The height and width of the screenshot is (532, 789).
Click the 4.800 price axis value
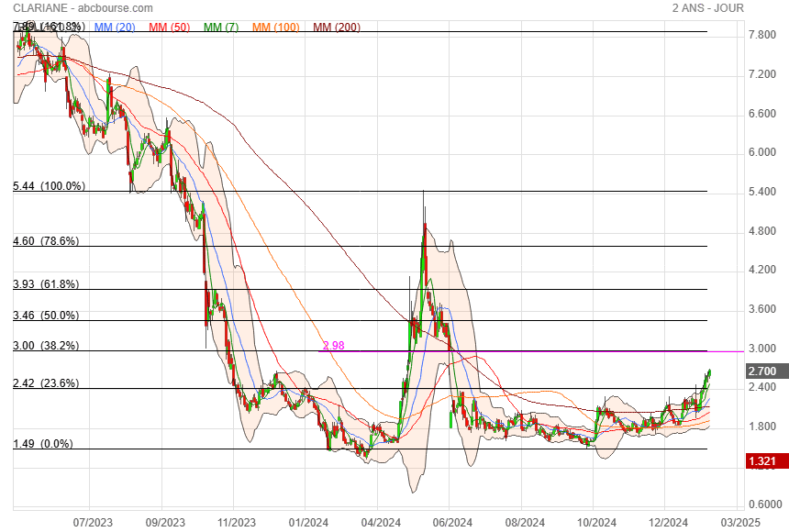761,230
